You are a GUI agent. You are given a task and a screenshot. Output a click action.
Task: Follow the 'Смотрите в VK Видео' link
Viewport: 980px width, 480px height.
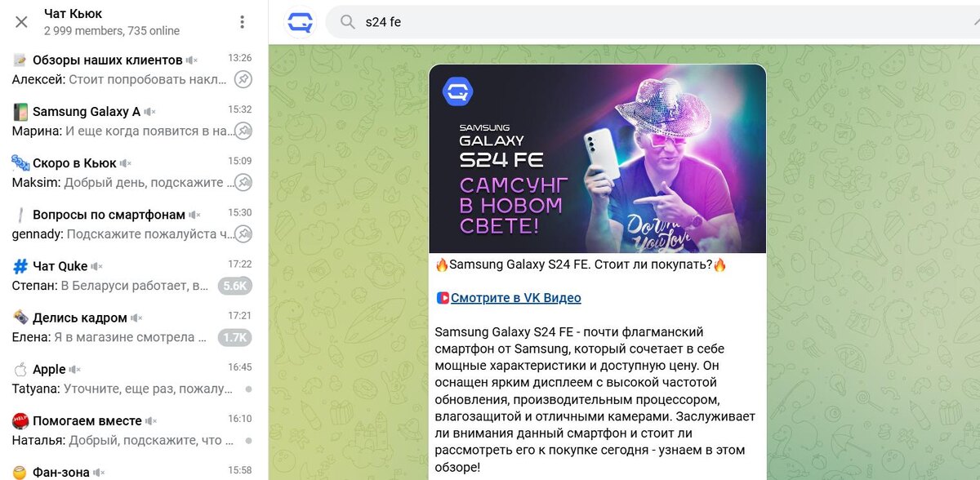coord(515,298)
